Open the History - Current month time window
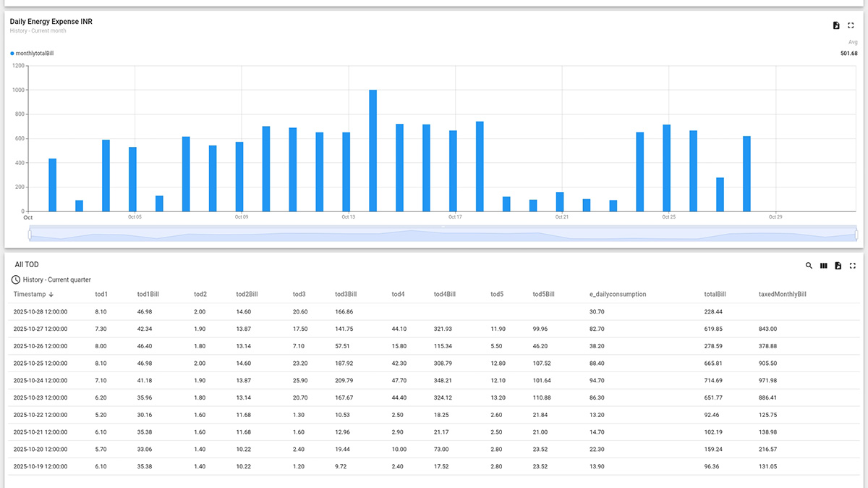This screenshot has width=868, height=488. coord(38,30)
